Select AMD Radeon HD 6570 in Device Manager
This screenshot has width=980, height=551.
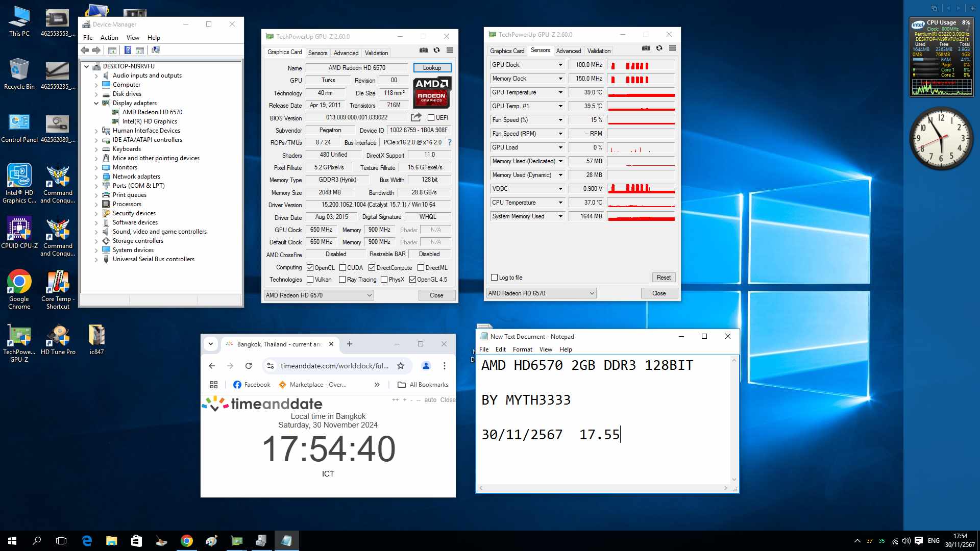(x=152, y=112)
